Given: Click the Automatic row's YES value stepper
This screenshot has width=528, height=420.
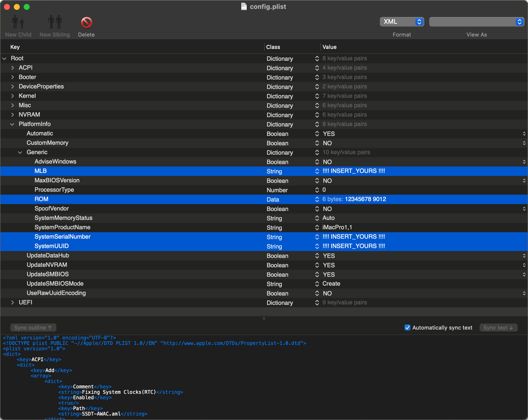Looking at the screenshot, I should click(x=524, y=134).
